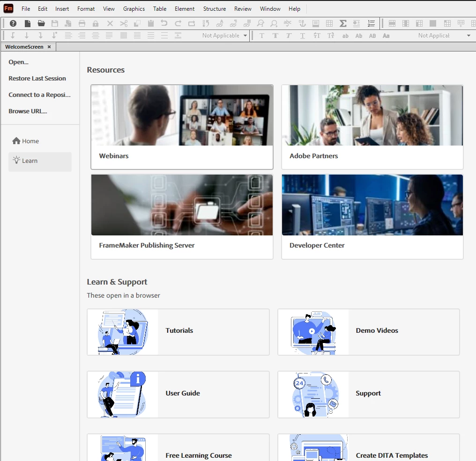Open the Window menu
Image resolution: width=476 pixels, height=461 pixels.
pyautogui.click(x=270, y=9)
